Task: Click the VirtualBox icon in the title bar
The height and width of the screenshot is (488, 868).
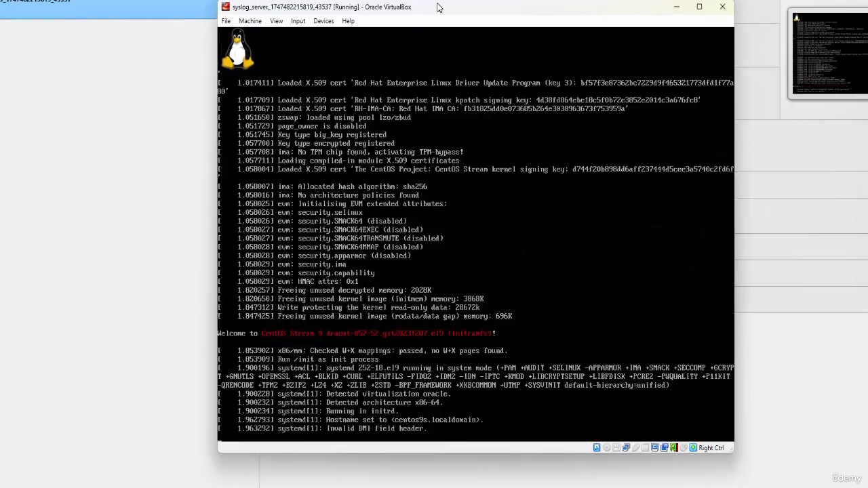Action: tap(225, 7)
